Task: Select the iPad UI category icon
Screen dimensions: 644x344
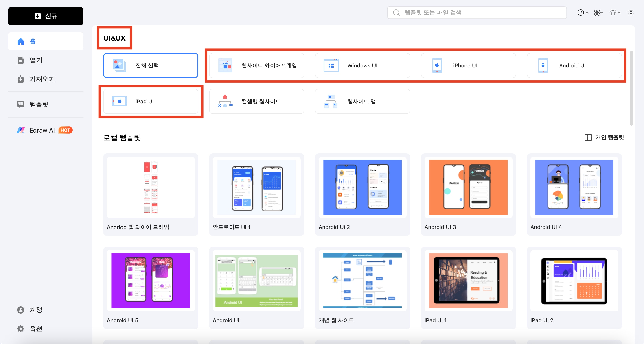Action: pyautogui.click(x=119, y=101)
